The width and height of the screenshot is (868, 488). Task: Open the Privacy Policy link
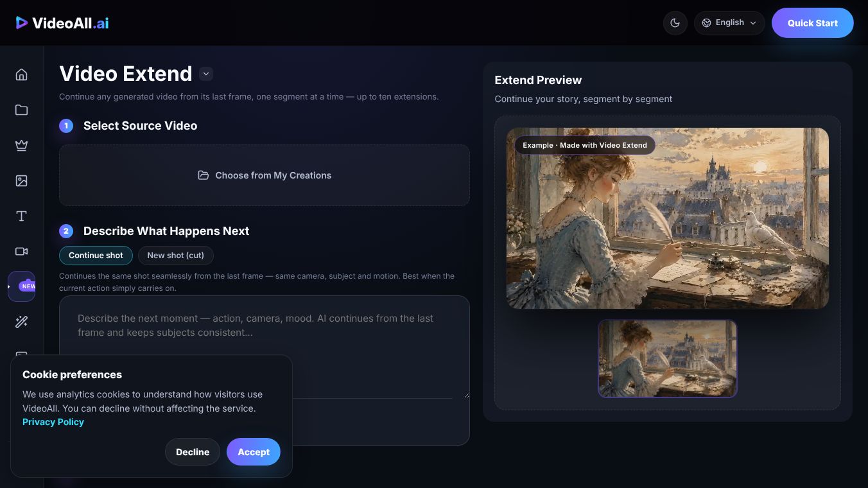click(x=53, y=422)
